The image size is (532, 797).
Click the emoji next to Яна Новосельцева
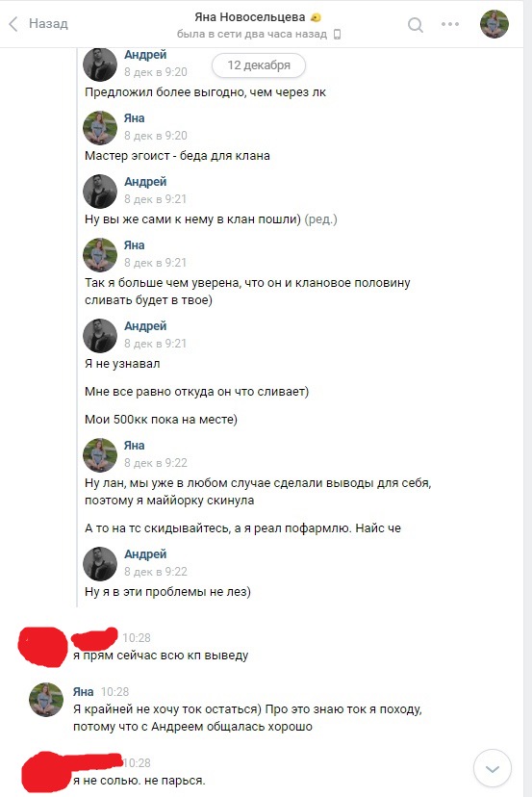pyautogui.click(x=316, y=17)
